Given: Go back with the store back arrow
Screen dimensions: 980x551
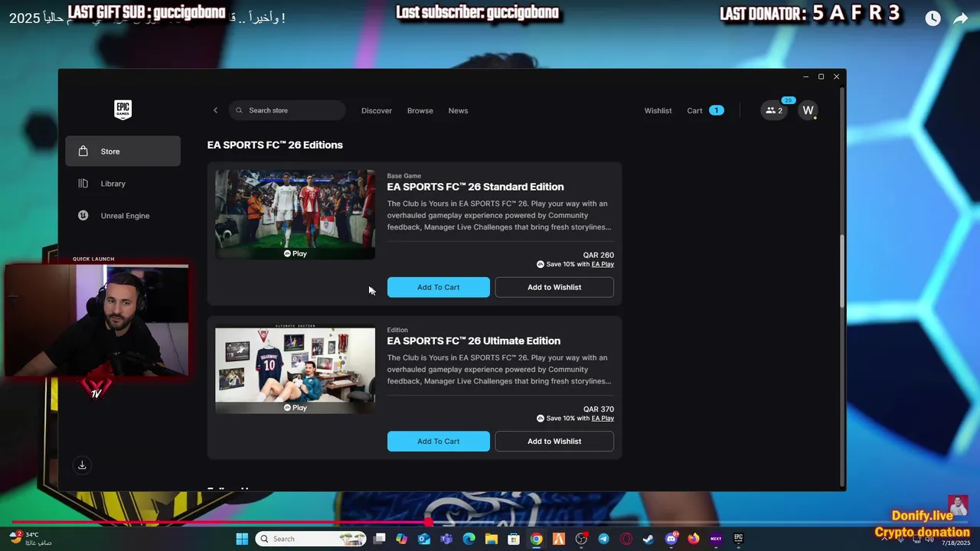Looking at the screenshot, I should pyautogui.click(x=215, y=110).
